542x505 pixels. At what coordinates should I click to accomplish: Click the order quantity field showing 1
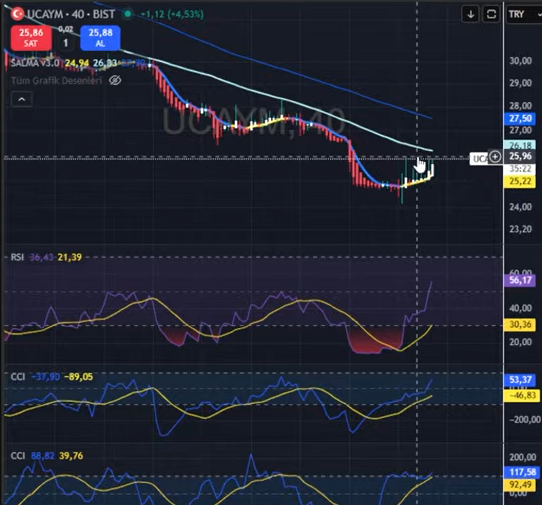(66, 43)
